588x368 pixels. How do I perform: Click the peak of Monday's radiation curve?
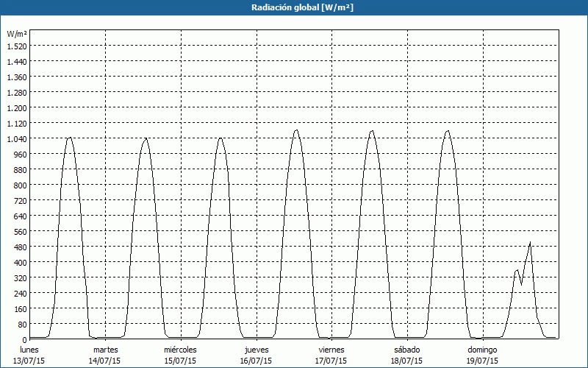(69, 138)
